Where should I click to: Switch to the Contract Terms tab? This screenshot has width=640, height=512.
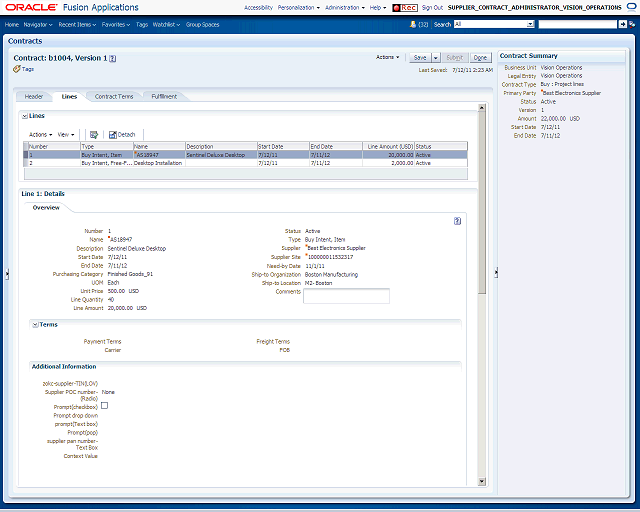(114, 96)
